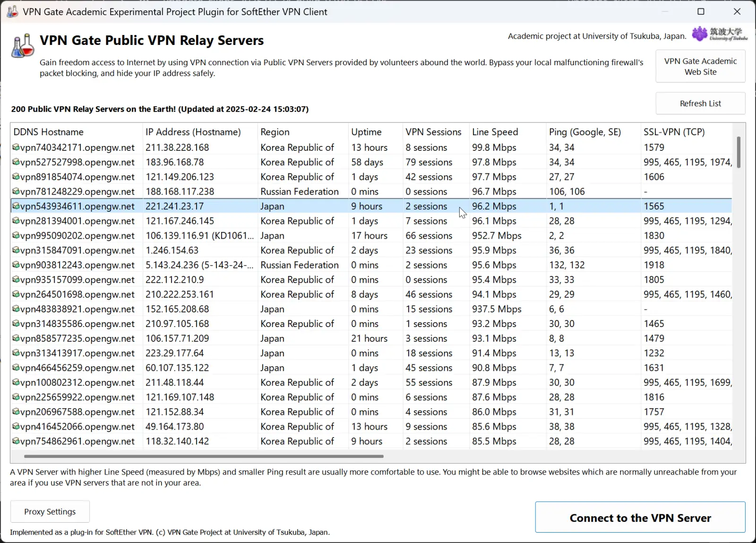Select IP address 211.38.228.168
This screenshot has height=543, width=756.
(177, 147)
